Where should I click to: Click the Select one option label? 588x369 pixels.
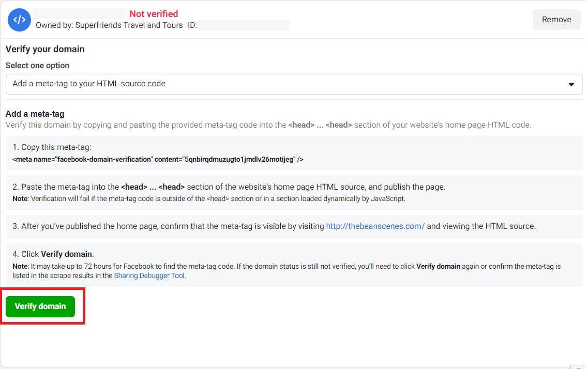tap(38, 66)
